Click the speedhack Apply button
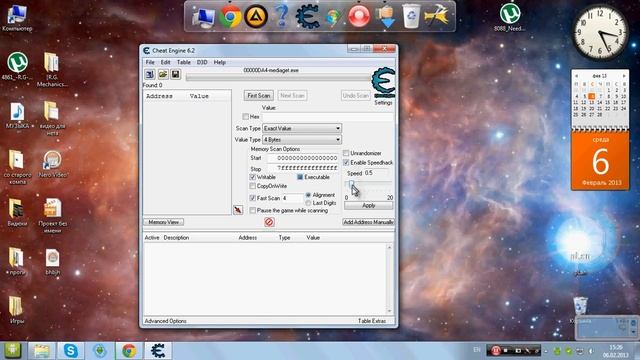The image size is (640, 360). [369, 206]
